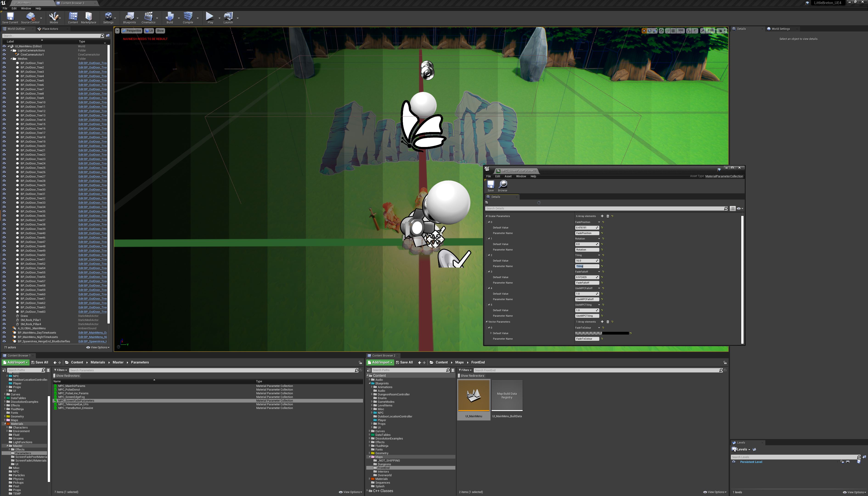Screen dimensions: 868x496
Task: Toggle visibility of CineCameraActor1
Action: pos(4,54)
